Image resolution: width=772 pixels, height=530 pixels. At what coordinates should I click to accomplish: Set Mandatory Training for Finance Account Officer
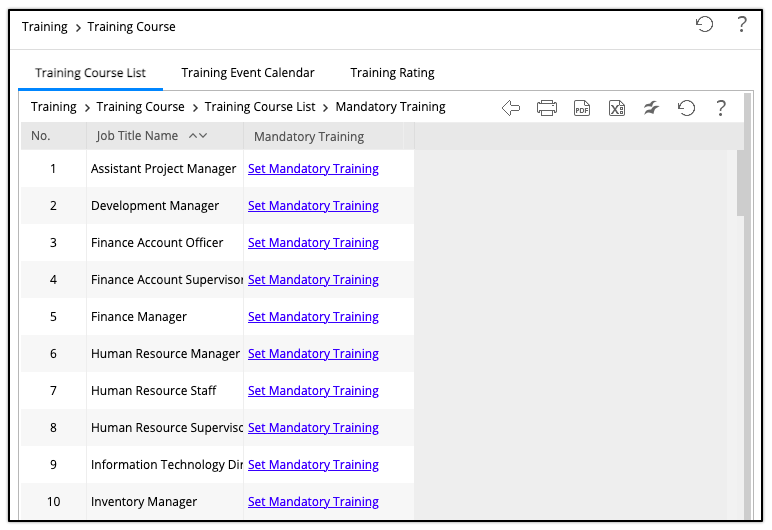tap(313, 243)
